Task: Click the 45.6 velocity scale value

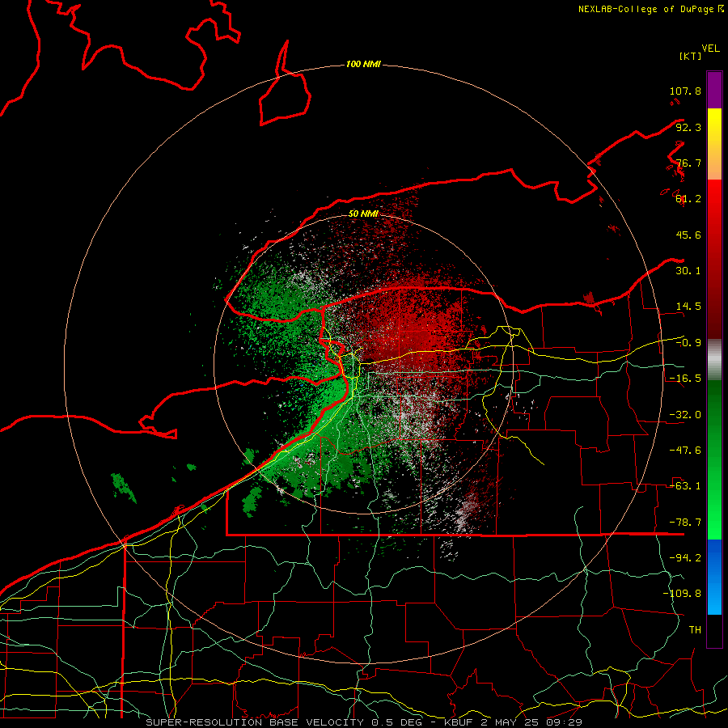Action: tap(688, 235)
